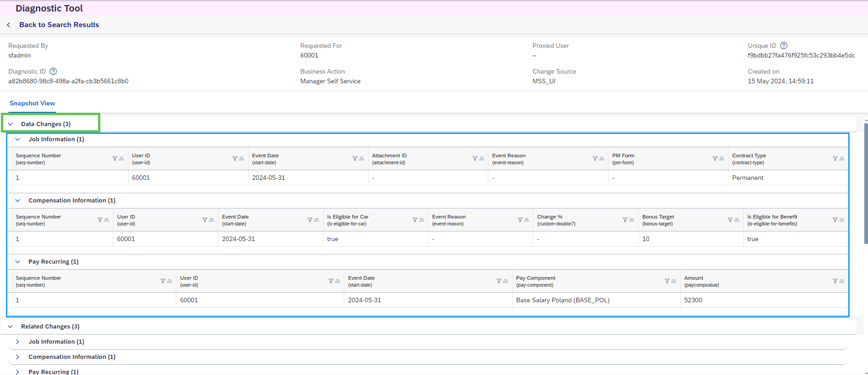Go Back to Search Results
Viewport: 868px width, 375px height.
pos(59,25)
